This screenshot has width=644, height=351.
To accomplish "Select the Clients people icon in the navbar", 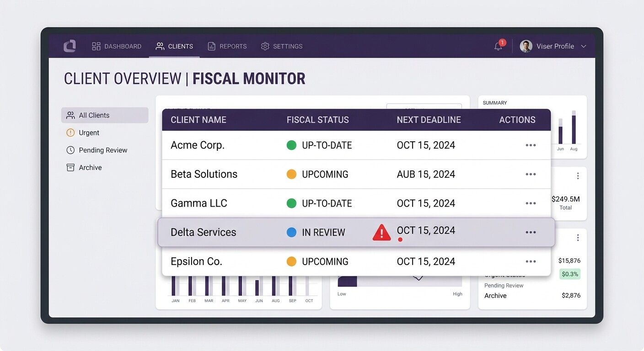I will (160, 46).
